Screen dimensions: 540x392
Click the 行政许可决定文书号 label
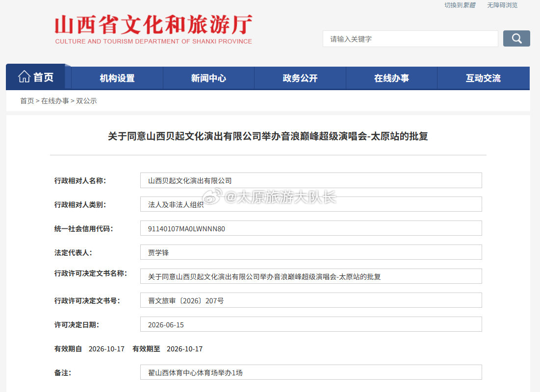point(87,301)
